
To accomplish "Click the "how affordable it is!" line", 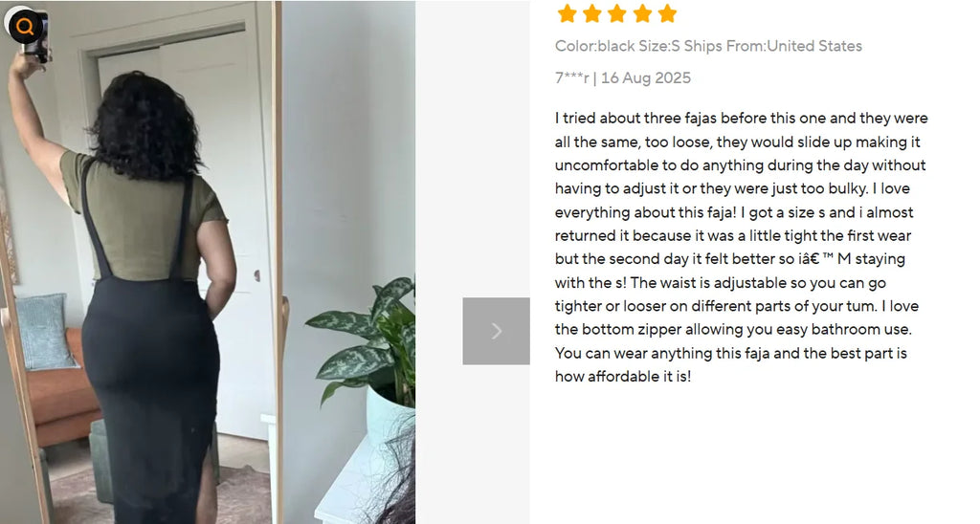I will [x=623, y=377].
